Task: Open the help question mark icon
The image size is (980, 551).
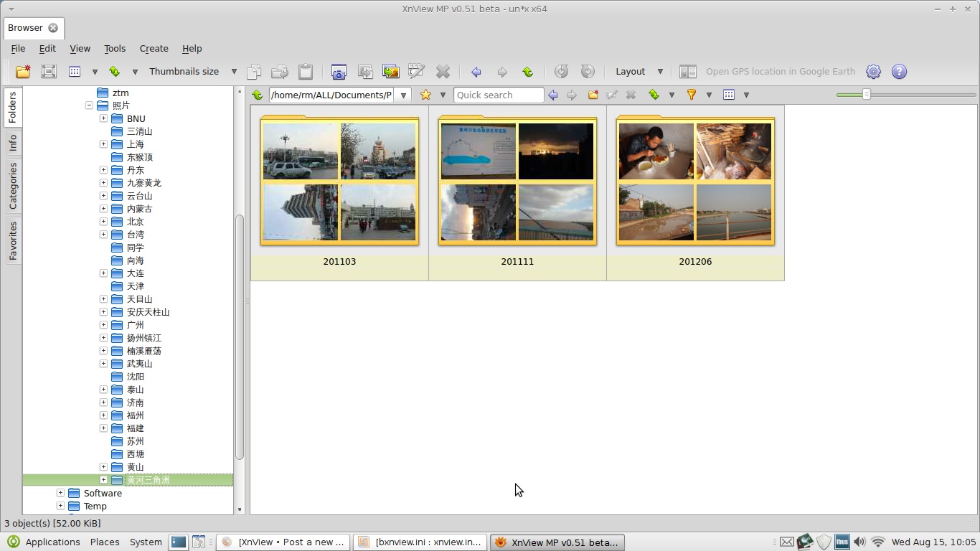Action: (899, 72)
